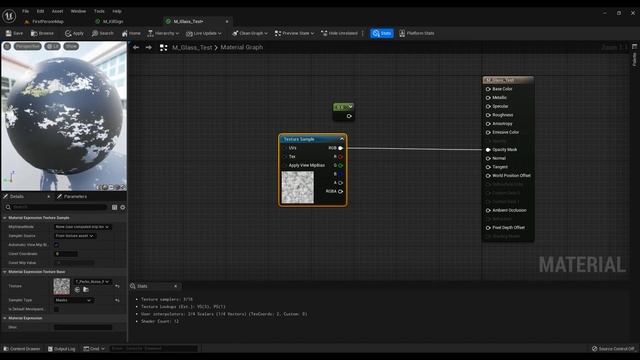Viewport: 640px width, 360px height.
Task: Switch to the Parameters tab
Action: coord(72,197)
